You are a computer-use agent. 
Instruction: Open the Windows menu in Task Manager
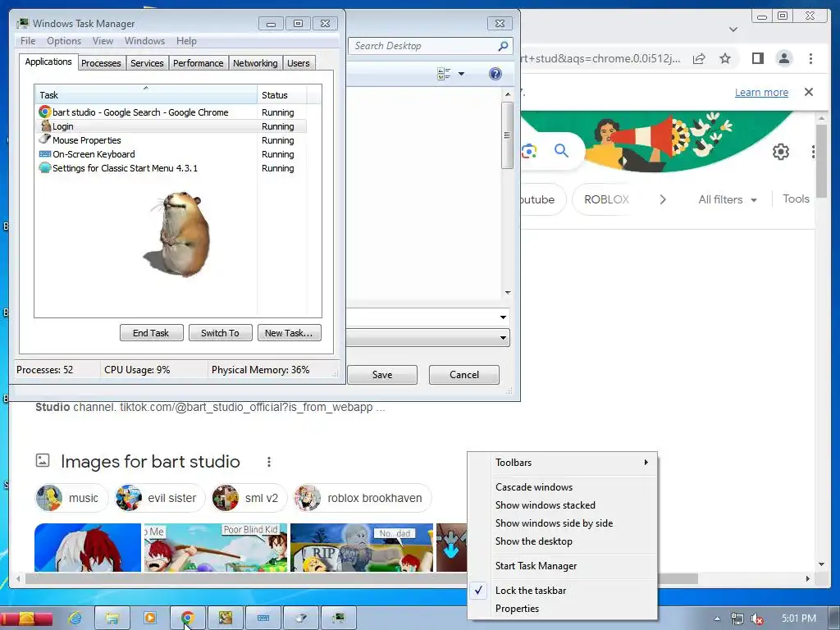pos(144,41)
